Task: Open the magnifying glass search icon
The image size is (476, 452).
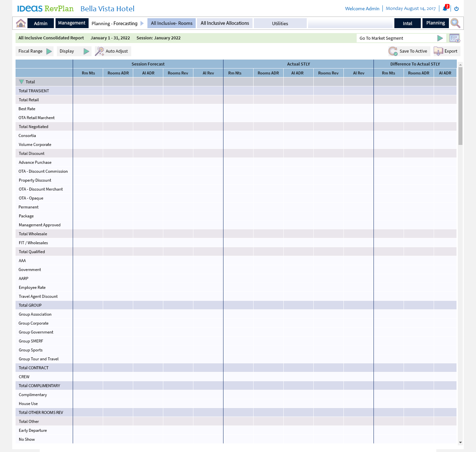Action: click(455, 23)
